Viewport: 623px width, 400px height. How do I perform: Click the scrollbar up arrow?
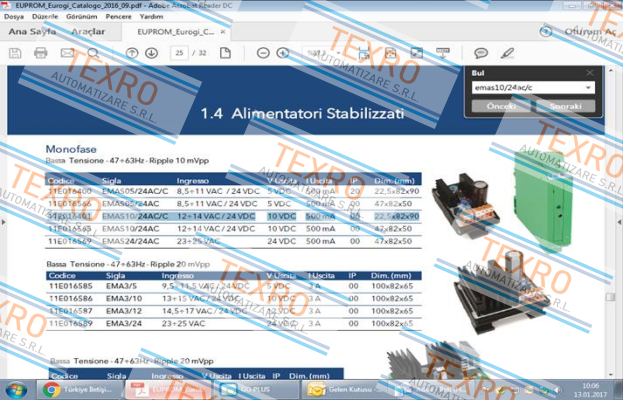point(610,71)
